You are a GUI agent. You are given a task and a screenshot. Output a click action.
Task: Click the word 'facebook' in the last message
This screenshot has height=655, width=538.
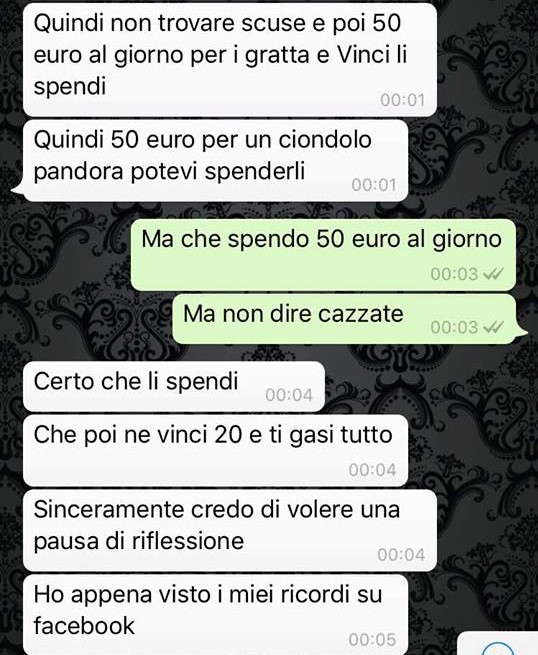point(84,626)
